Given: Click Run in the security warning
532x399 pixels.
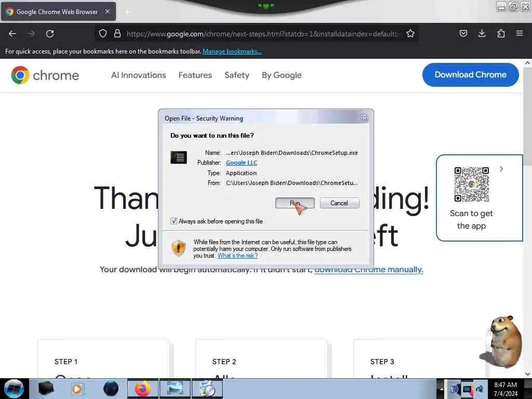Looking at the screenshot, I should pos(295,203).
